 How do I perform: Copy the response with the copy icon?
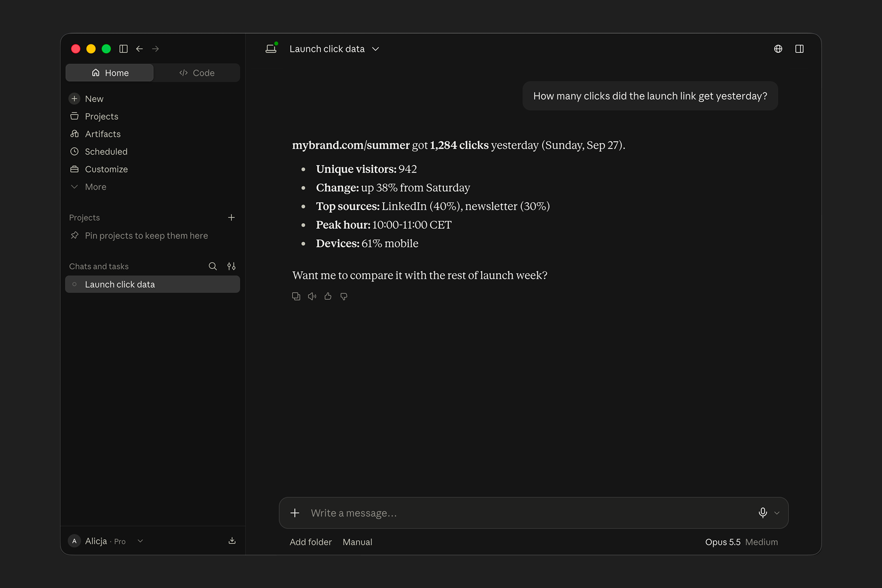click(x=296, y=296)
